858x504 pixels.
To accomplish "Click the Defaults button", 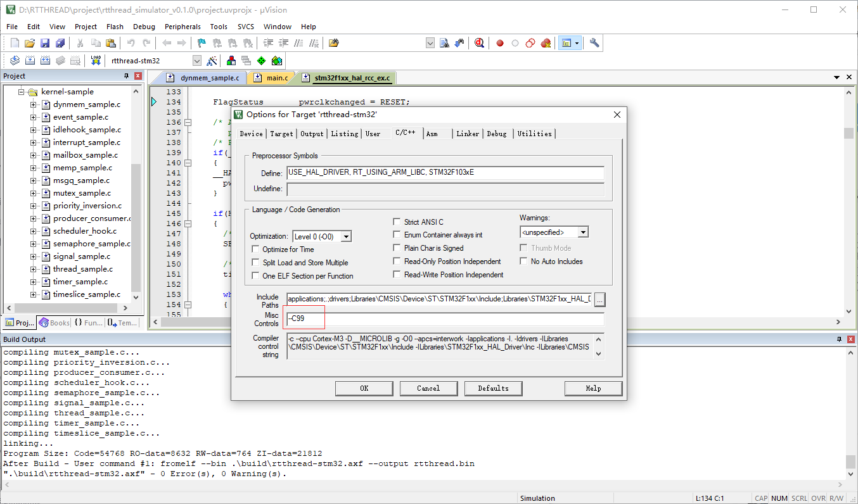I will pos(493,388).
